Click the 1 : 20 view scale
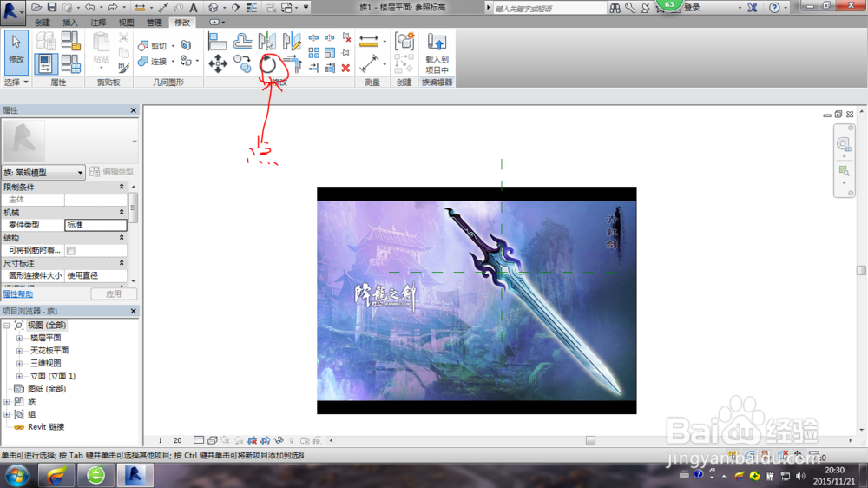Screen dimensions: 868x488 [169, 440]
